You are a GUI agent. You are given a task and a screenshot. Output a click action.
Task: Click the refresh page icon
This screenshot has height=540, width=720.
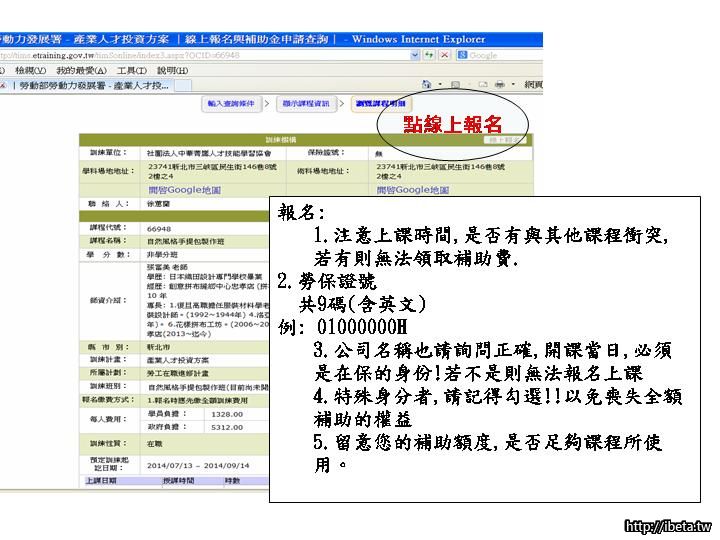430,55
